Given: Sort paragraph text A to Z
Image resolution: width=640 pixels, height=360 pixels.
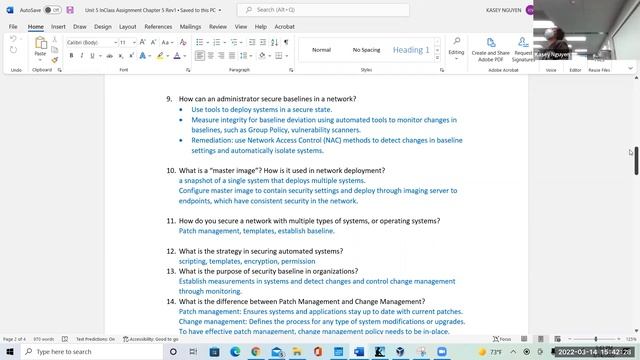Looking at the screenshot, I should [x=274, y=42].
